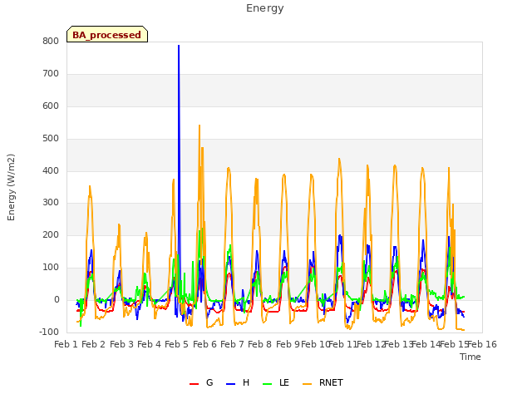The width and height of the screenshot is (532, 399).
Task: Click the Feb 8 x-axis date label
Action: [x=259, y=344]
